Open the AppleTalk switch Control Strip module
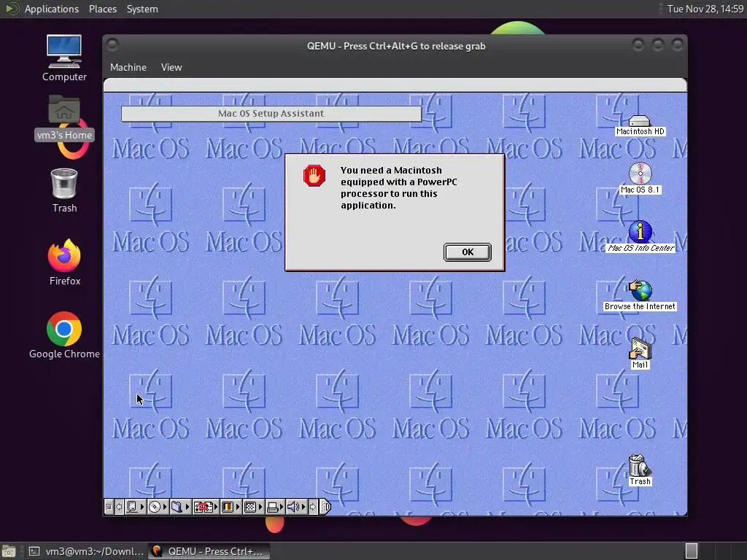The image size is (747, 560). [x=132, y=507]
